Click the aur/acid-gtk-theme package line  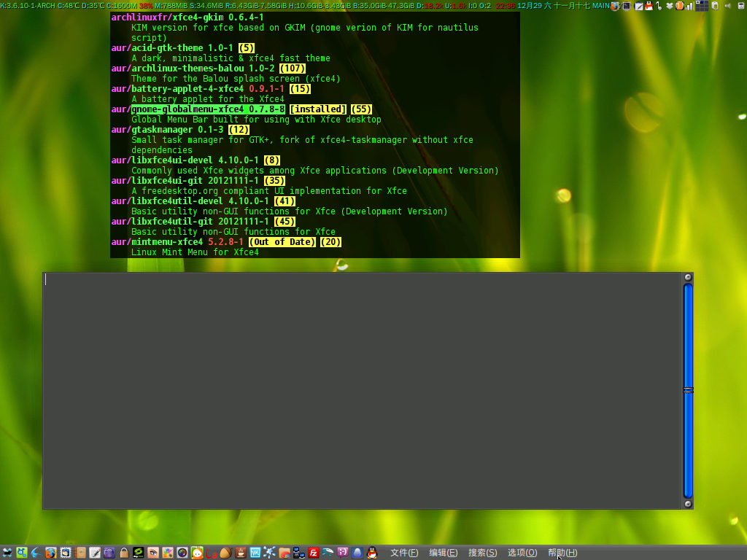point(183,47)
